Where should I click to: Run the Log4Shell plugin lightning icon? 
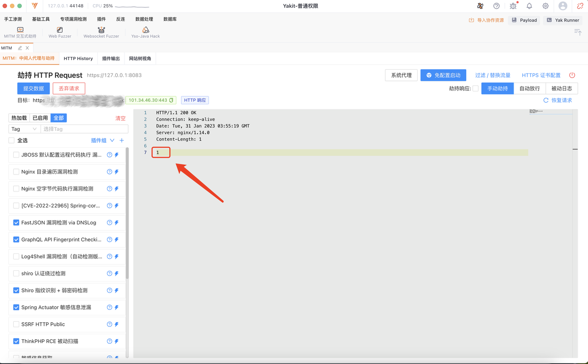point(117,257)
